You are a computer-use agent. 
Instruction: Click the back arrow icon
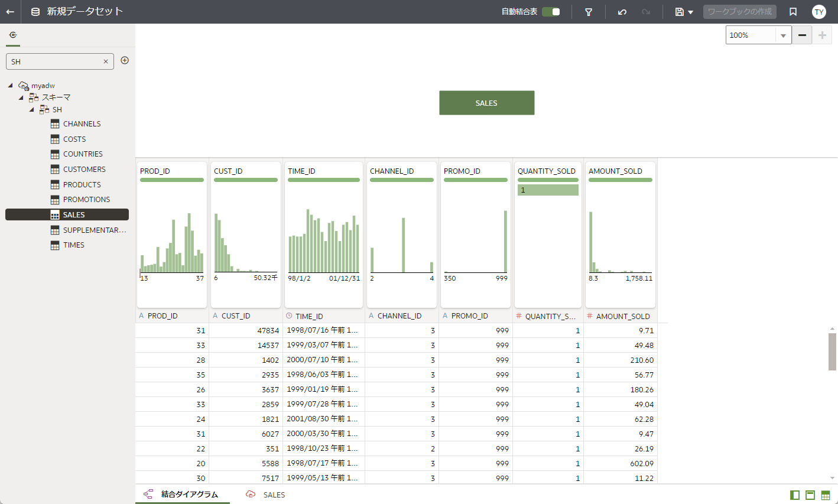click(10, 12)
